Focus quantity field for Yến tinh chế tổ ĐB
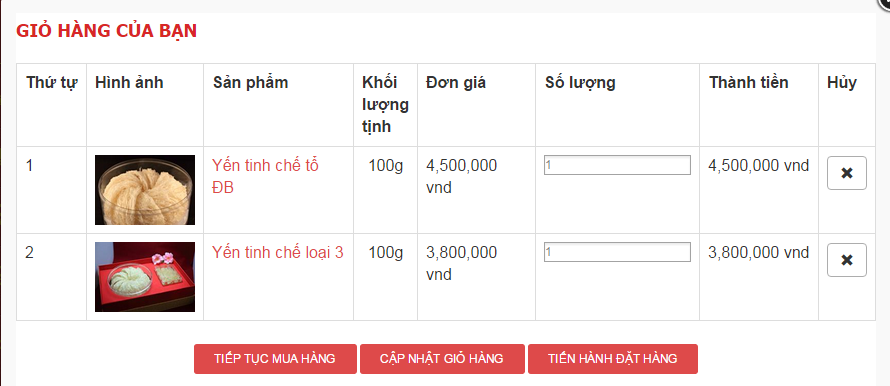 (x=617, y=165)
